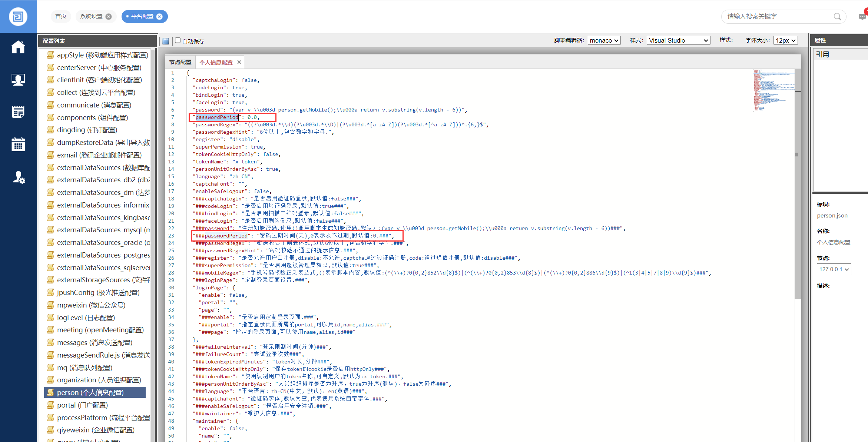Open the user settings gear sidebar icon
Viewport: 868px width, 442px height.
(x=19, y=177)
